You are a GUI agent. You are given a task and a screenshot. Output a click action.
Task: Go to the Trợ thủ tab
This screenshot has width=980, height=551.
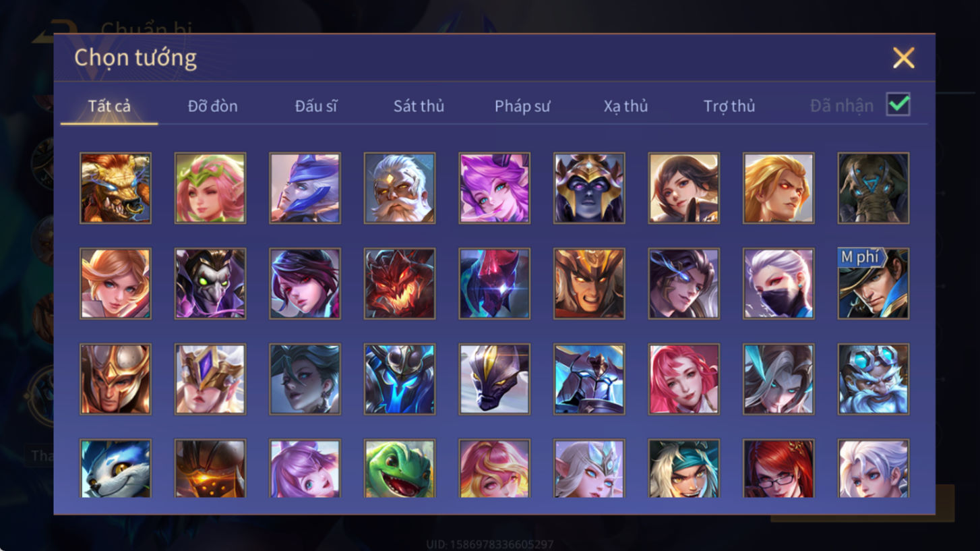coord(729,106)
